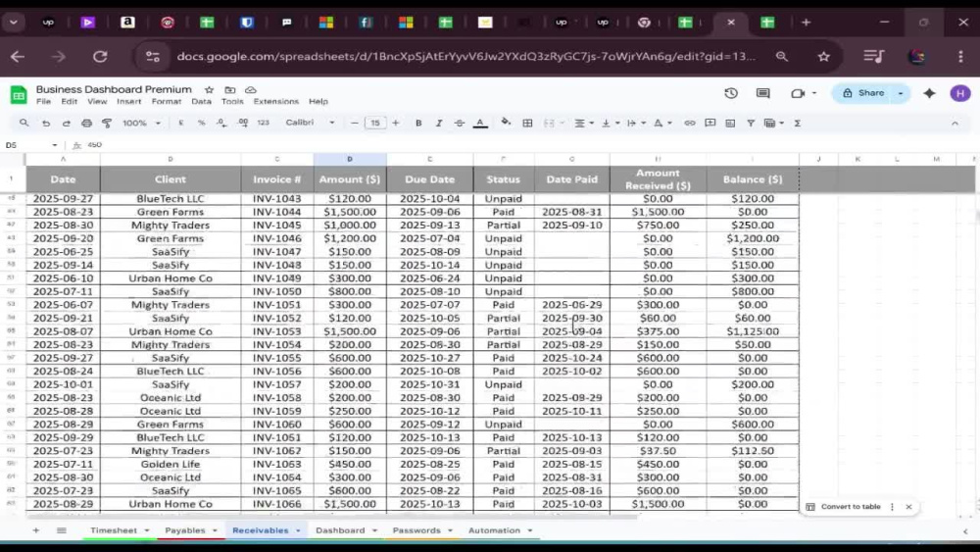Open more number formats (123)
Image resolution: width=980 pixels, height=552 pixels.
(x=263, y=124)
